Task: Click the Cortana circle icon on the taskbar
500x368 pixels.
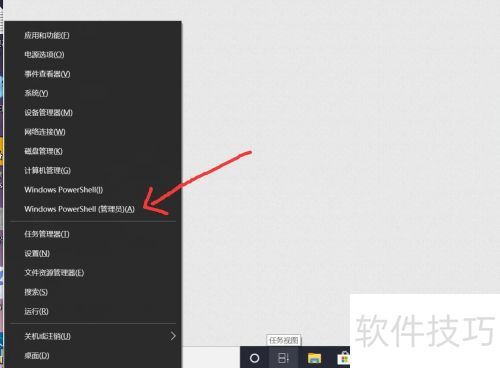Action: [x=254, y=358]
